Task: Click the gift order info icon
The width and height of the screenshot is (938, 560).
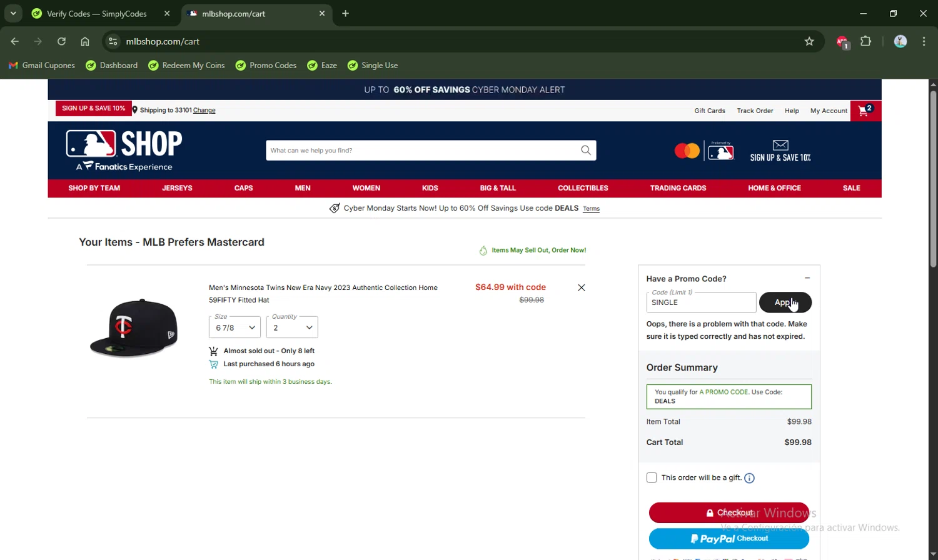Action: 749,478
